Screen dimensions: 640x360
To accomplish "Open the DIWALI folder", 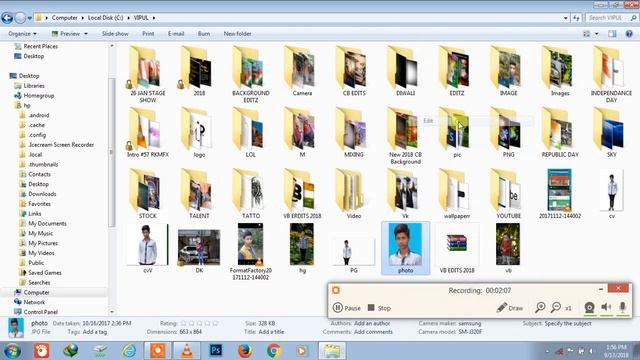I will coord(405,71).
